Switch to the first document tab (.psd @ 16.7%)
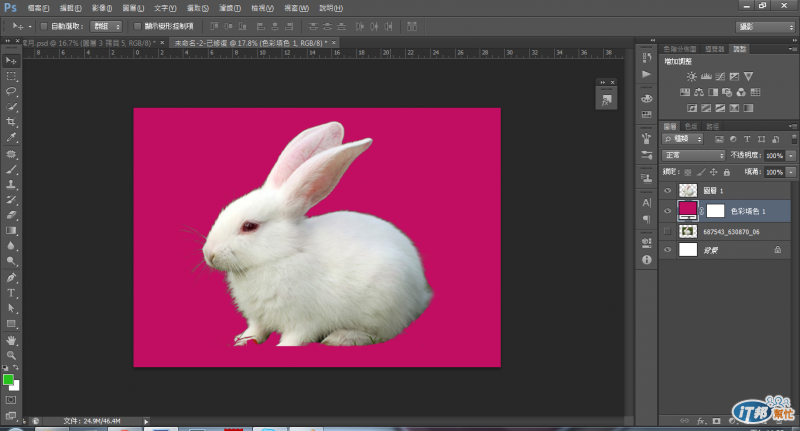 [90, 43]
